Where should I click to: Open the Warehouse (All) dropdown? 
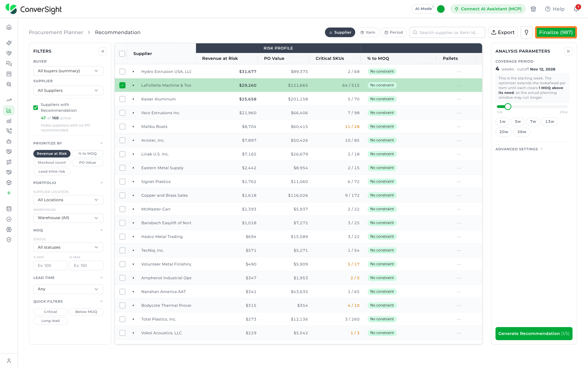(68, 218)
